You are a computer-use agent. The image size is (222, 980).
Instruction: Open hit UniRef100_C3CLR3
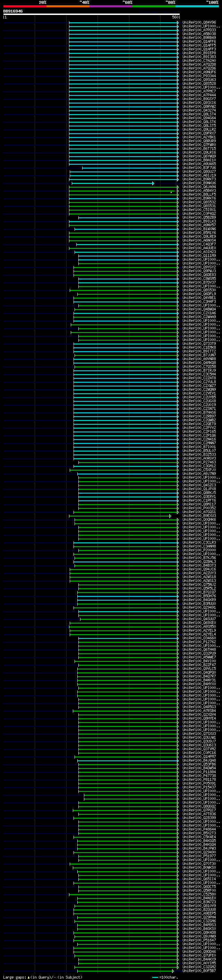199,543
